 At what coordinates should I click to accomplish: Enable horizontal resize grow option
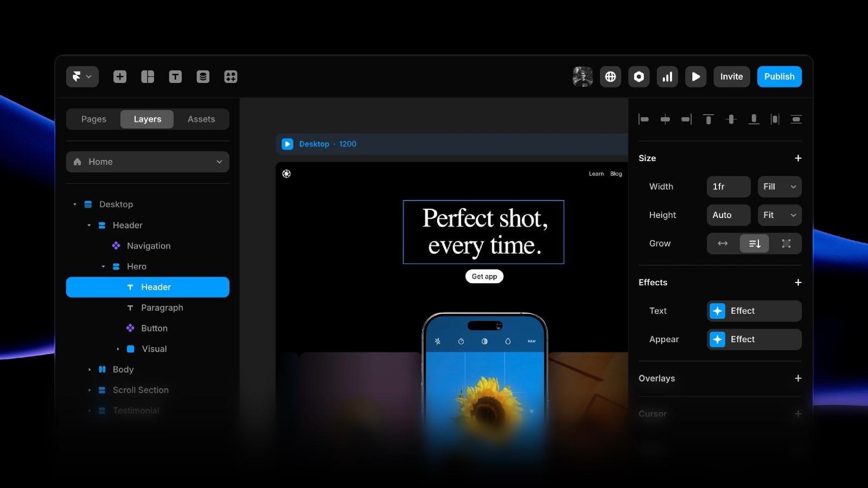(x=722, y=243)
